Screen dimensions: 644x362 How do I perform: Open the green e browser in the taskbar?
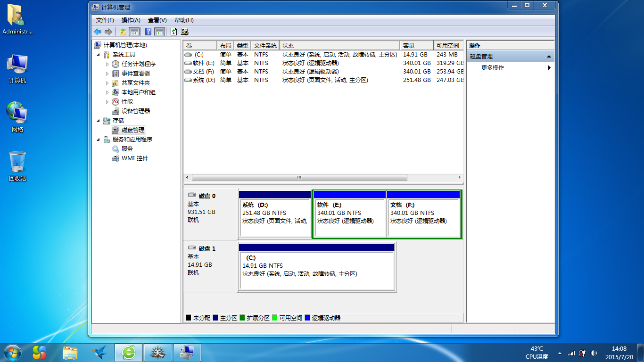pos(128,353)
